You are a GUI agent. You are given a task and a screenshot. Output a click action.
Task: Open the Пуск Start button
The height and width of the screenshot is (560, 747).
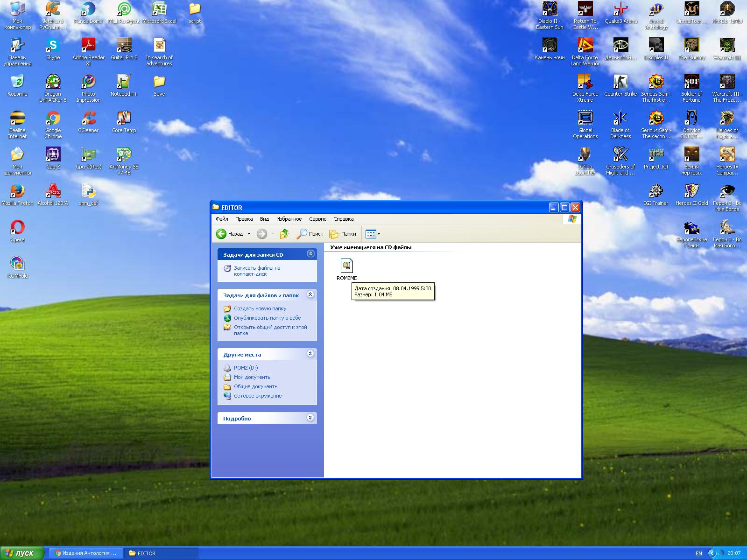pos(21,553)
